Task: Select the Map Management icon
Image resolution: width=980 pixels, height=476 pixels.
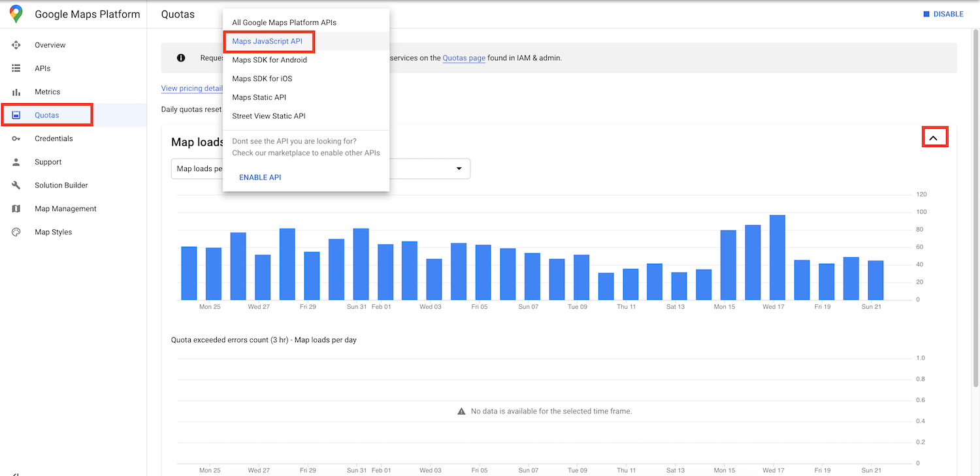Action: [16, 208]
